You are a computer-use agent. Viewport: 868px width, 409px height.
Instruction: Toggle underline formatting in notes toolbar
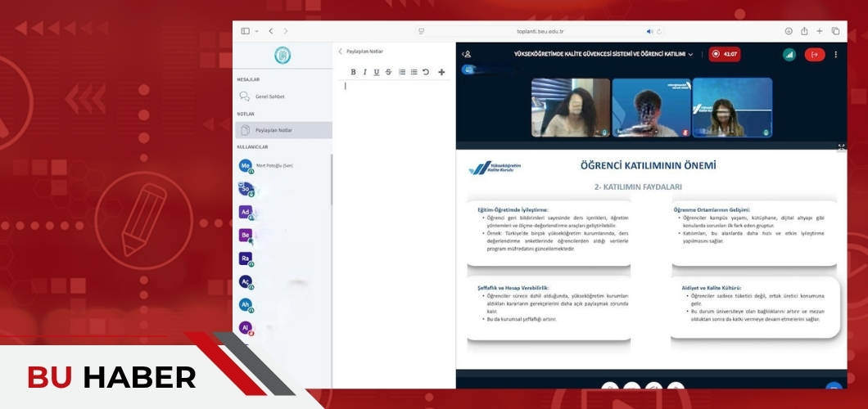point(376,72)
